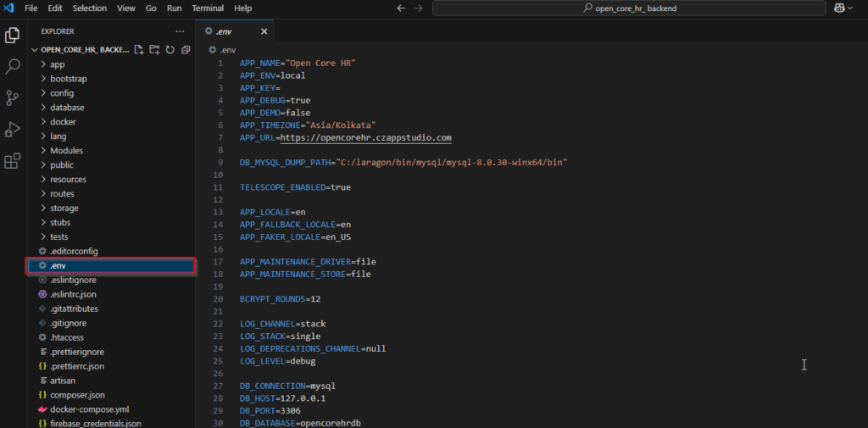Image resolution: width=868 pixels, height=428 pixels.
Task: Open the Copilot dropdown arrow
Action: tap(850, 8)
